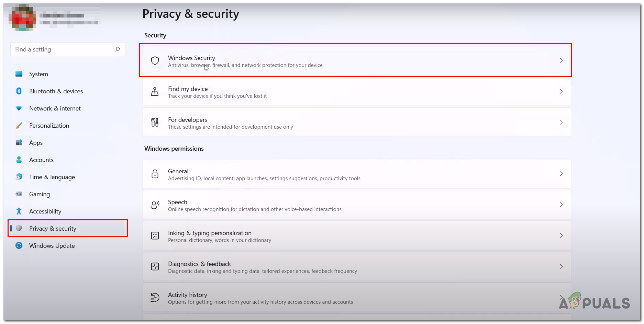This screenshot has height=324, width=644.
Task: Open the Diagnostics & feedback settings
Action: [x=199, y=264]
